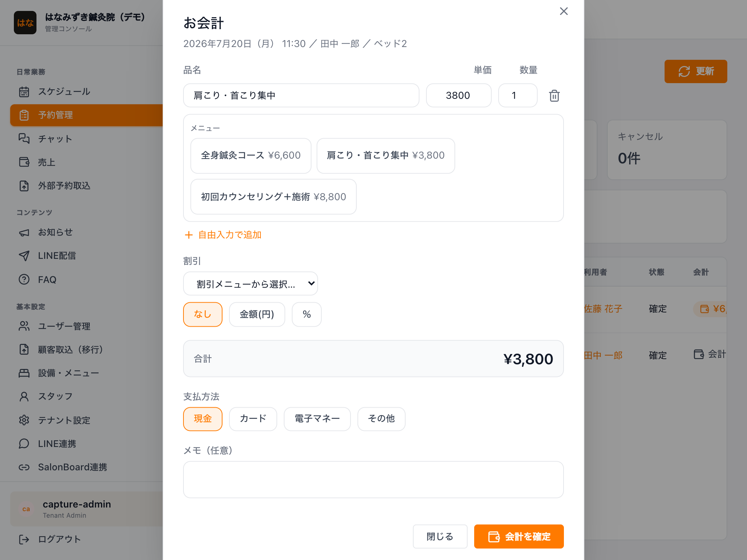The height and width of the screenshot is (560, 747).
Task: Open 田中 一郎 customer link in table
Action: 603,355
